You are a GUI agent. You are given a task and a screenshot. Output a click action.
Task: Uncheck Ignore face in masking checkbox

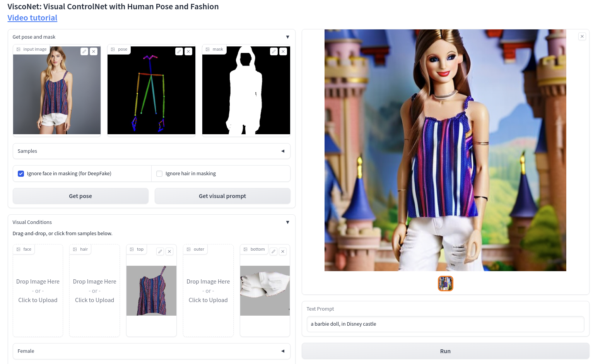tap(21, 174)
